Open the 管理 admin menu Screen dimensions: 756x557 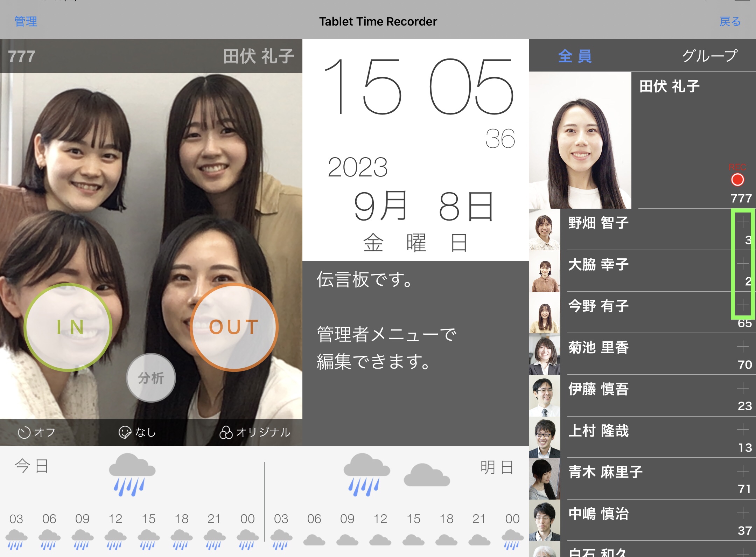(x=26, y=22)
